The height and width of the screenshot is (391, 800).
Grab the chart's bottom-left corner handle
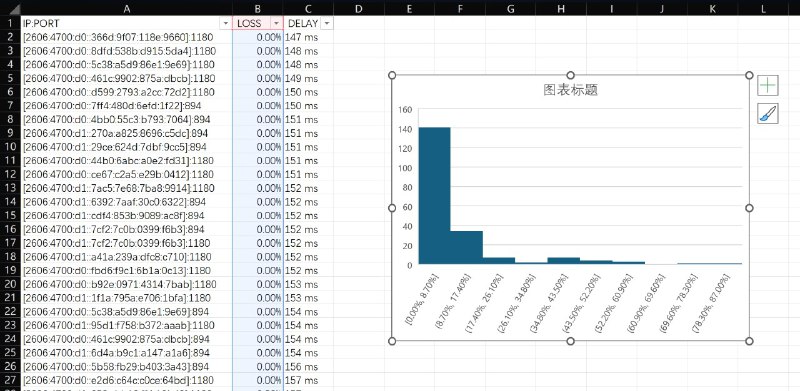click(x=392, y=341)
